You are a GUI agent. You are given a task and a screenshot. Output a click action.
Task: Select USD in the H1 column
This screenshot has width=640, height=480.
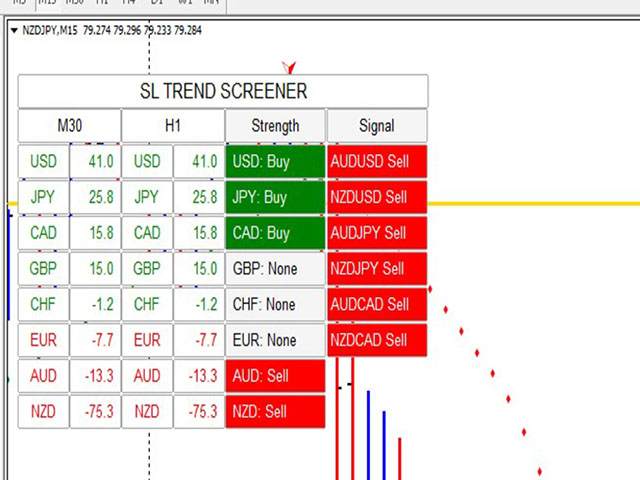147,162
